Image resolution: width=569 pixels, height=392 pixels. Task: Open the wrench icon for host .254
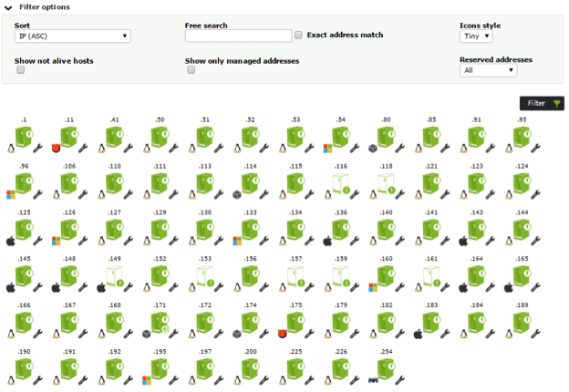(400, 380)
